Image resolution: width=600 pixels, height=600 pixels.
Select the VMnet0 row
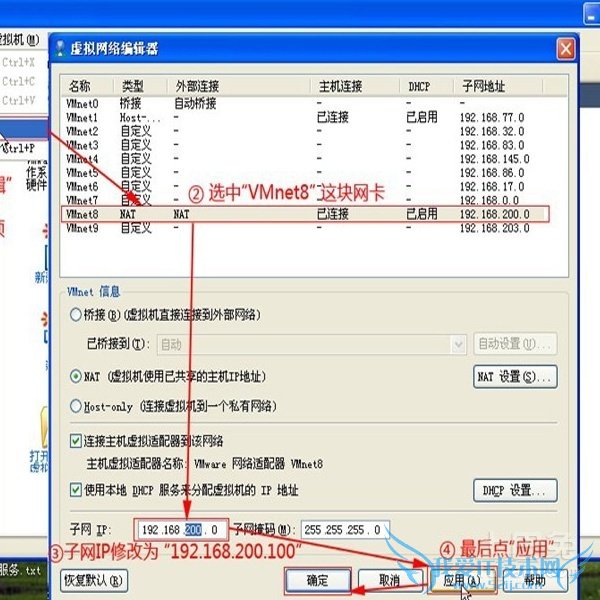point(314,103)
